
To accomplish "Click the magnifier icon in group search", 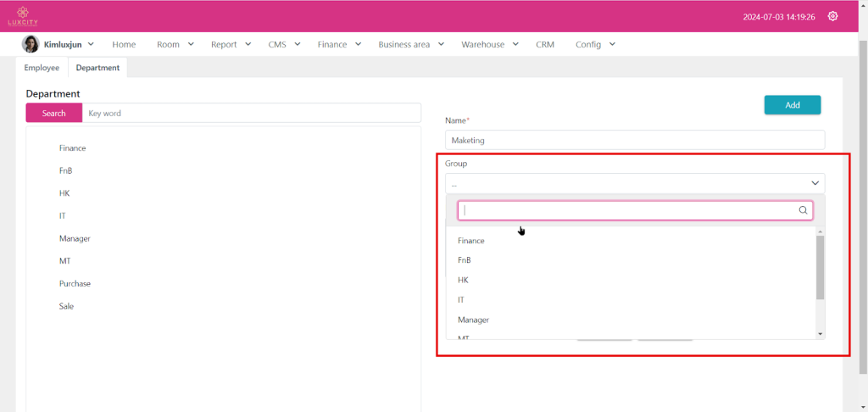I will coord(803,210).
